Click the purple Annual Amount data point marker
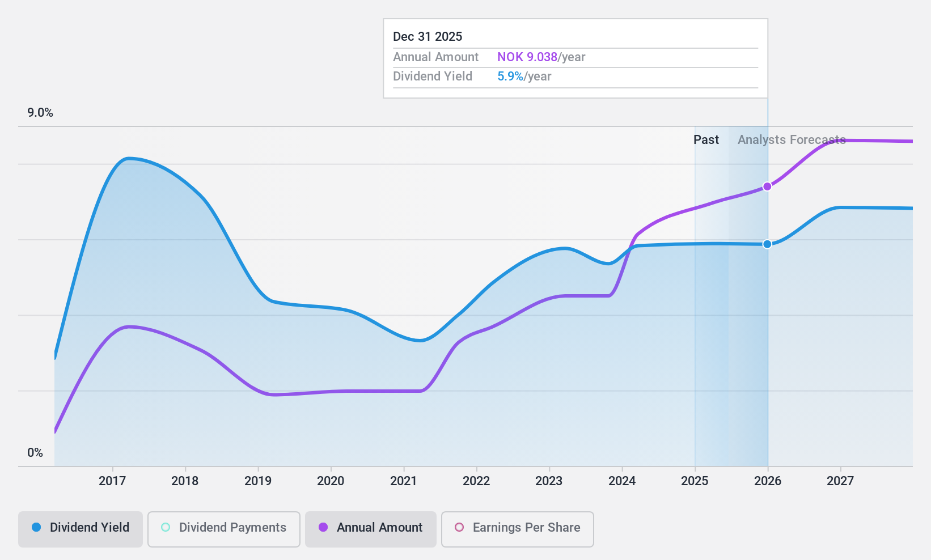Image resolution: width=931 pixels, height=560 pixels. [767, 186]
